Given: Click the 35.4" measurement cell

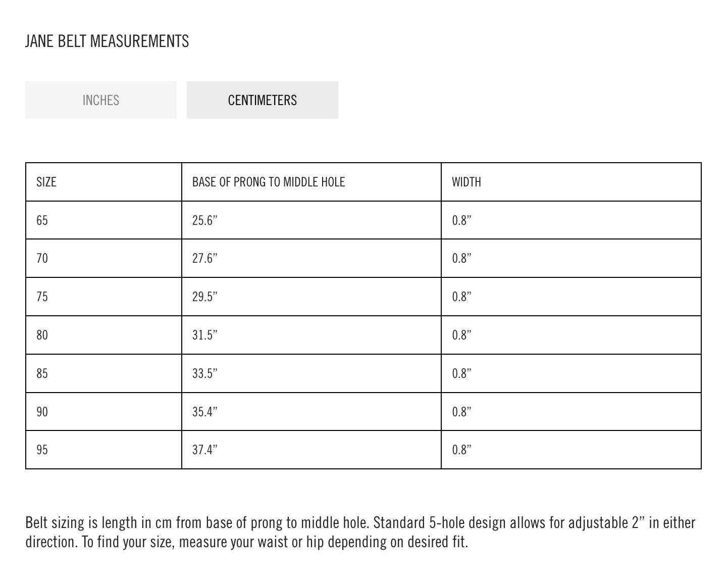Looking at the screenshot, I should click(311, 412).
